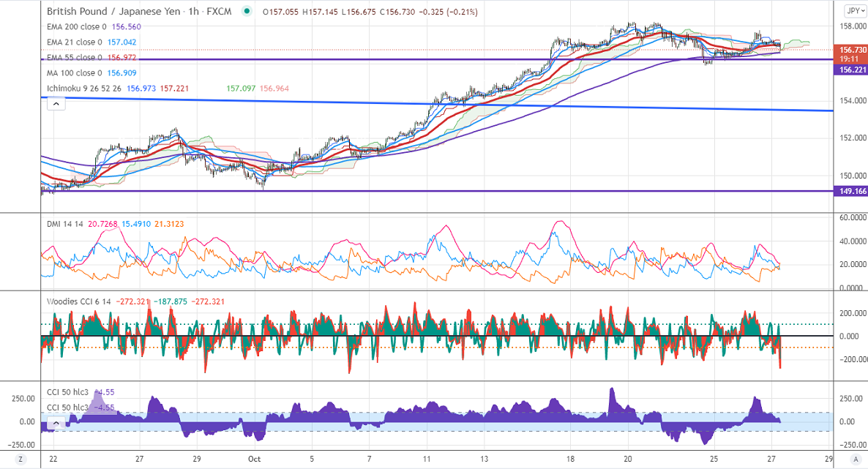868x469 pixels.
Task: Click the Oct date axis label
Action: coord(254,459)
